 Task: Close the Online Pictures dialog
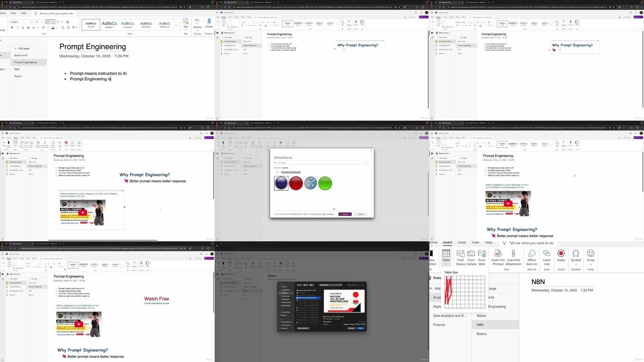(371, 150)
